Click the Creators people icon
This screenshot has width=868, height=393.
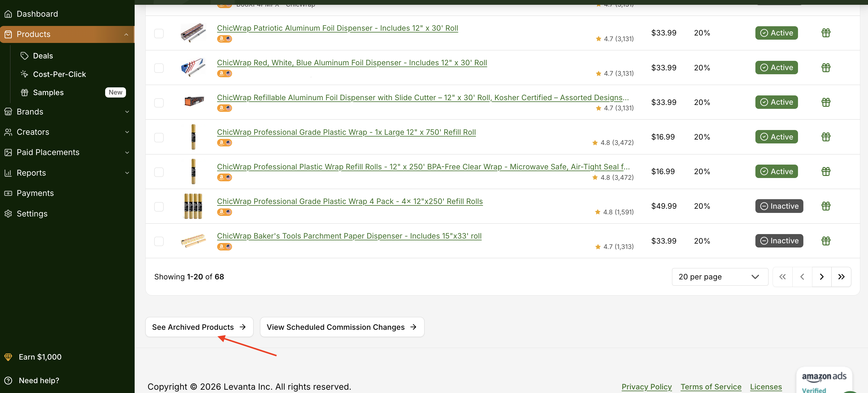pyautogui.click(x=8, y=132)
